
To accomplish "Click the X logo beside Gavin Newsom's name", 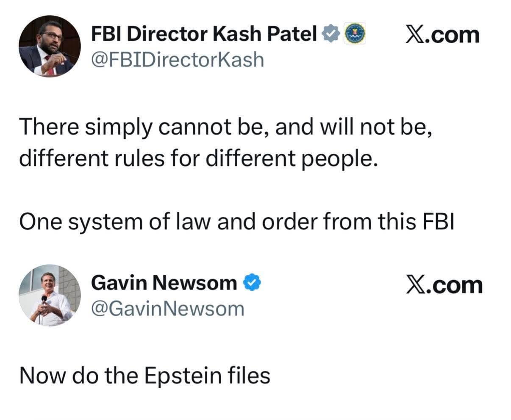I will [416, 285].
